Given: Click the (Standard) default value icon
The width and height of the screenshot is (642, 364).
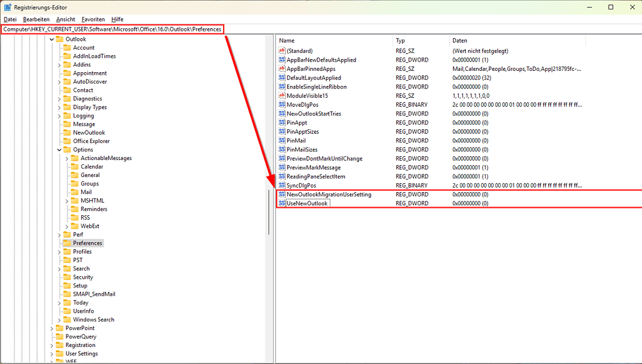Looking at the screenshot, I should pyautogui.click(x=282, y=51).
